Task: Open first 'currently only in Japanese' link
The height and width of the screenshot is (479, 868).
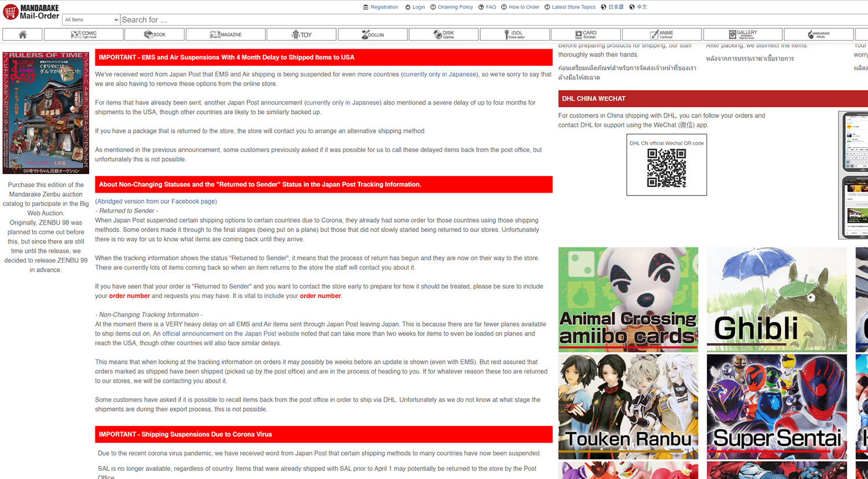Action: click(439, 74)
